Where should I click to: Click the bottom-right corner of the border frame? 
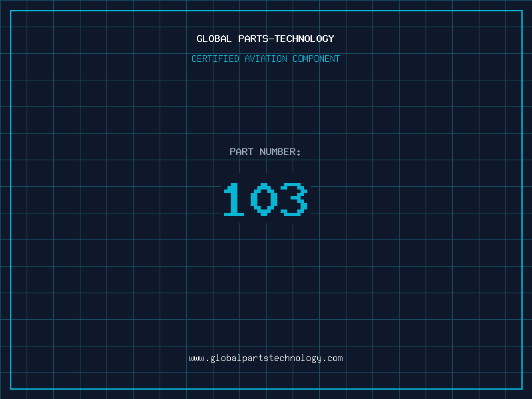[522, 388]
